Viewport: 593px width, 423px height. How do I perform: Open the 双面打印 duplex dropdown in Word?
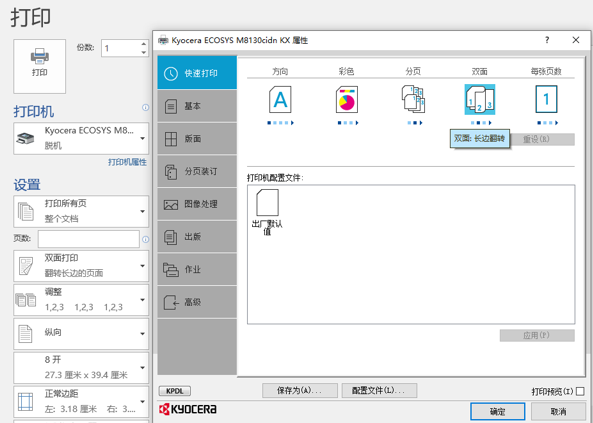pos(81,266)
